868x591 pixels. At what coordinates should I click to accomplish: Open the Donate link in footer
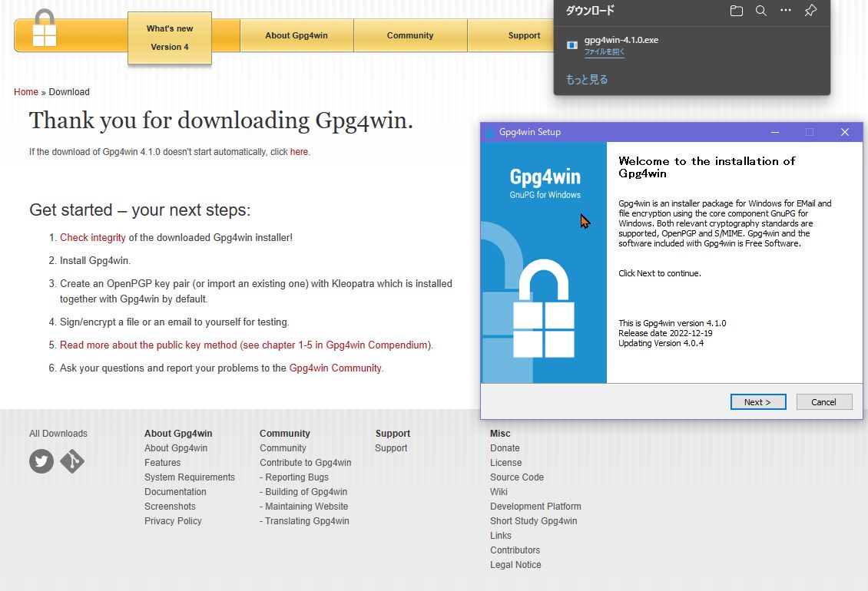point(505,448)
